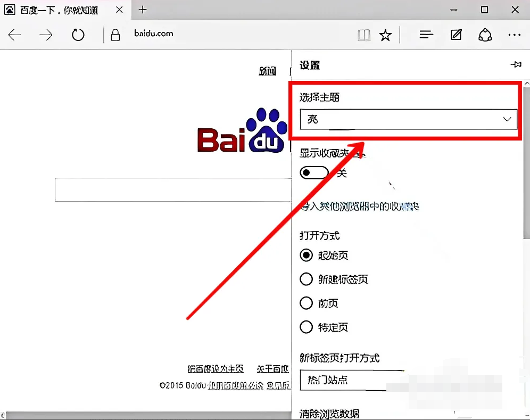Click the horizontal page scrollbar
Screen dimensions: 530x420
click(x=148, y=416)
